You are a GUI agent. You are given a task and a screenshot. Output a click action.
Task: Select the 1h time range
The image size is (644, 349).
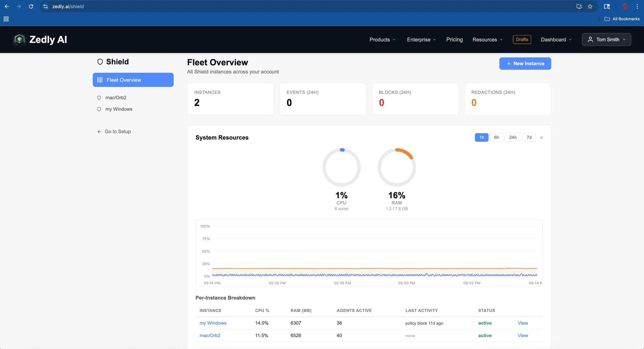pos(481,138)
